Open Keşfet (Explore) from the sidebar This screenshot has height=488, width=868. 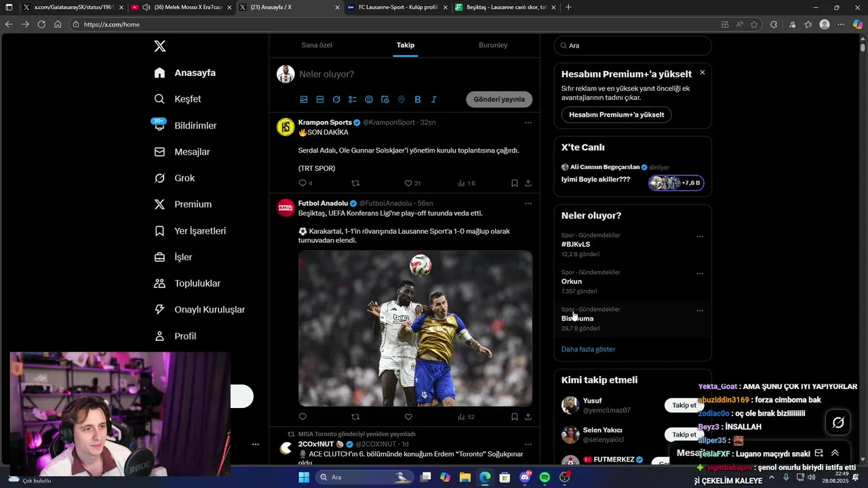coord(178,99)
